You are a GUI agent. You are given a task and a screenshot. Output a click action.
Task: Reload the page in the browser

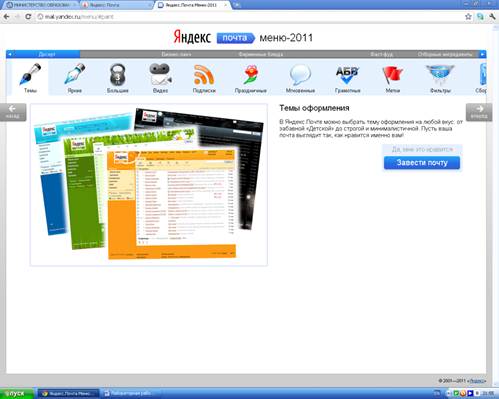[28, 16]
